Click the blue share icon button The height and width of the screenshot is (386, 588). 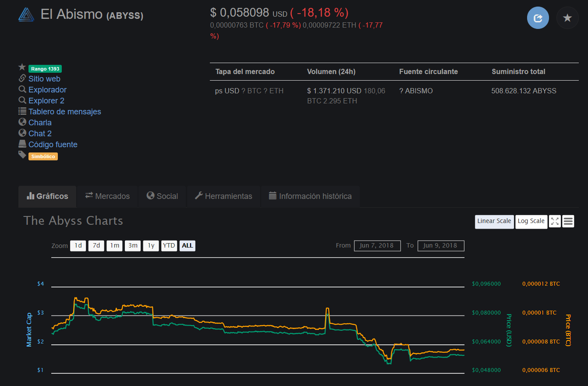(538, 18)
